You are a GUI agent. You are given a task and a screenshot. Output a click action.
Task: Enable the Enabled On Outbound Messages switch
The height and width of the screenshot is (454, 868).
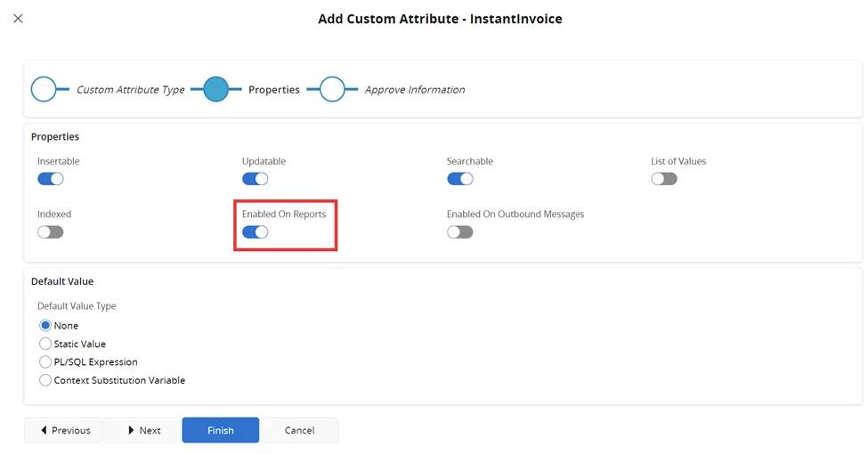pos(460,232)
